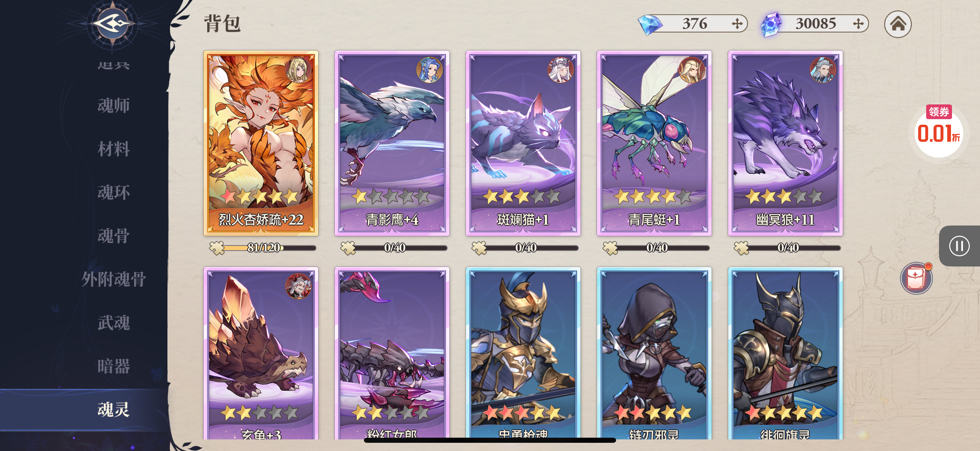Select the 青尾蜓+1 soul card

[x=654, y=143]
